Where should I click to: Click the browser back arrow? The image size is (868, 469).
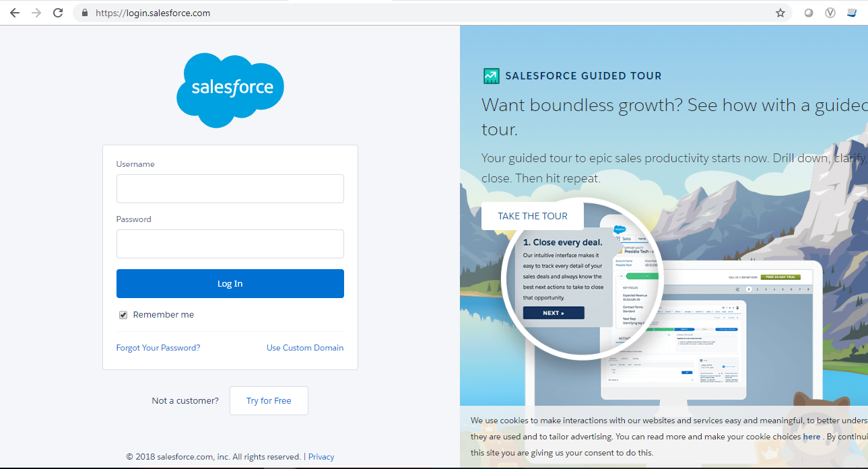tap(15, 13)
